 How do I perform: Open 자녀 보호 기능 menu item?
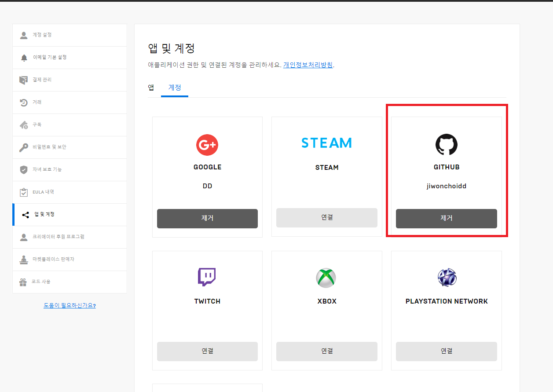(70, 170)
